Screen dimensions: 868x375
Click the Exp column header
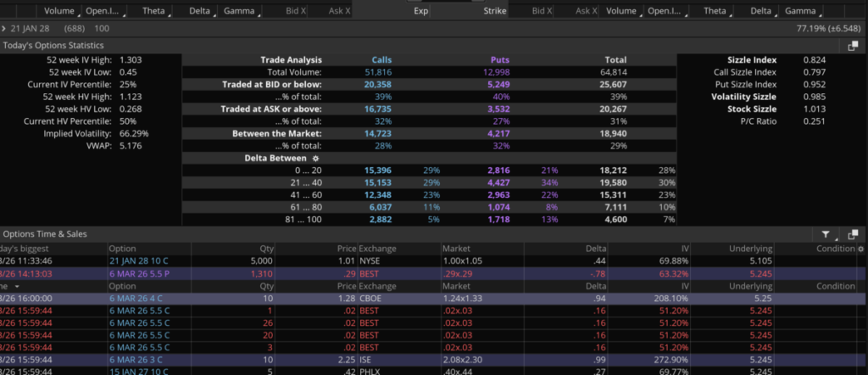420,12
